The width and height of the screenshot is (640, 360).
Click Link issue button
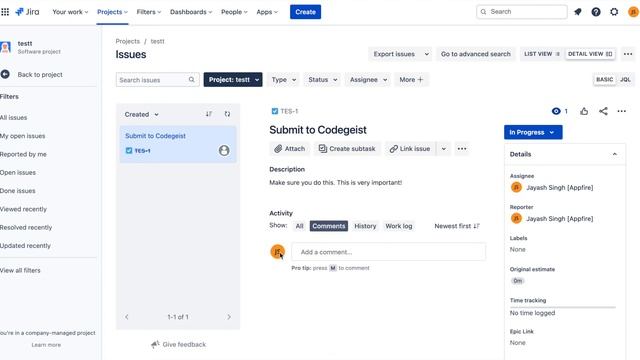(409, 149)
